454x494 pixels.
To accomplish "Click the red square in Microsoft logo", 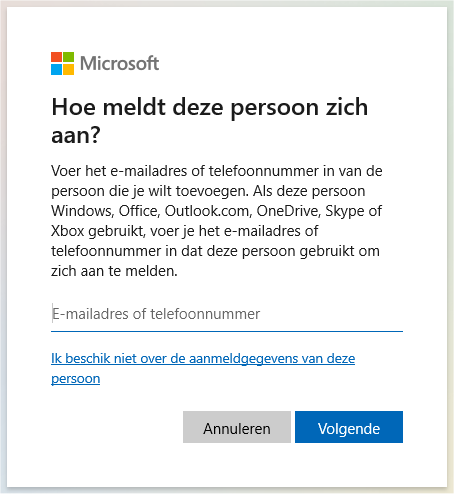I will point(56,57).
